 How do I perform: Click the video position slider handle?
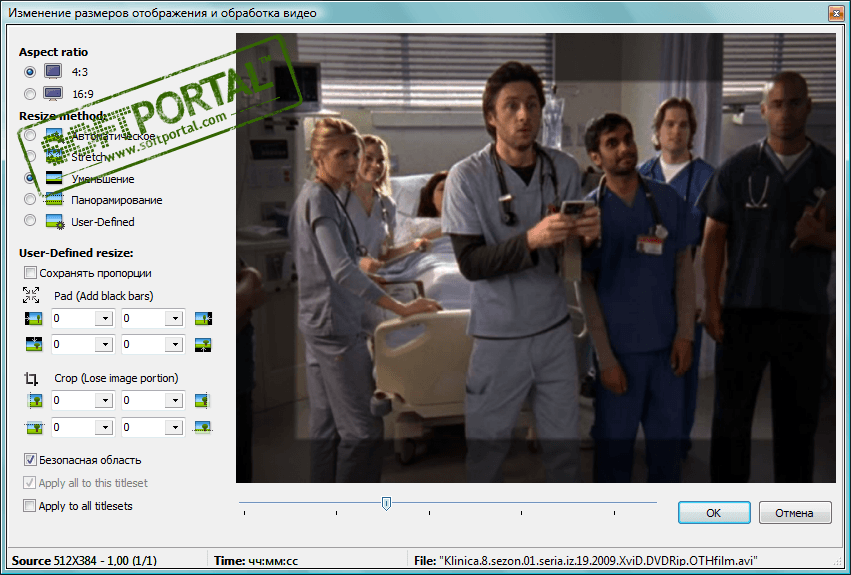386,503
